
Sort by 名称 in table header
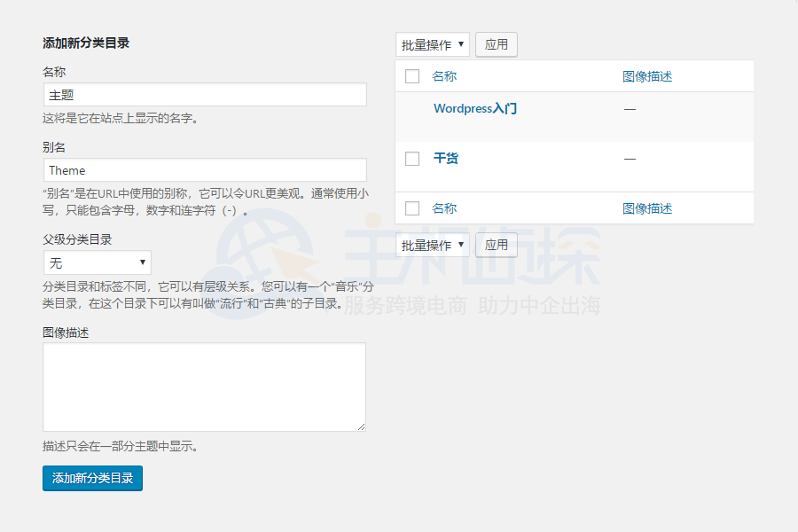444,76
